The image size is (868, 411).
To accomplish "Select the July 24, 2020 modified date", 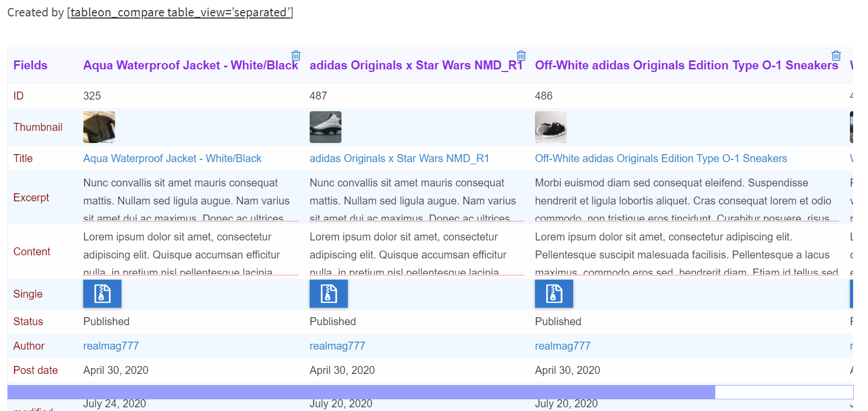I will click(x=115, y=404).
